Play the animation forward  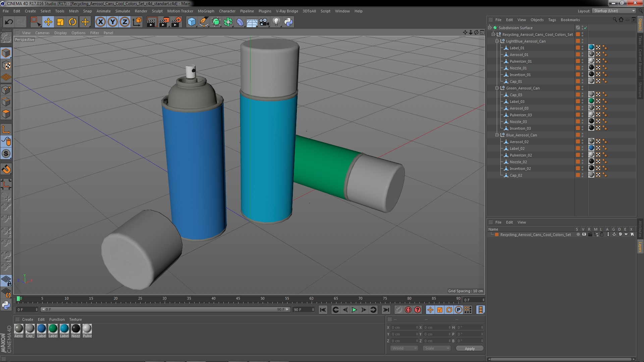pyautogui.click(x=354, y=310)
